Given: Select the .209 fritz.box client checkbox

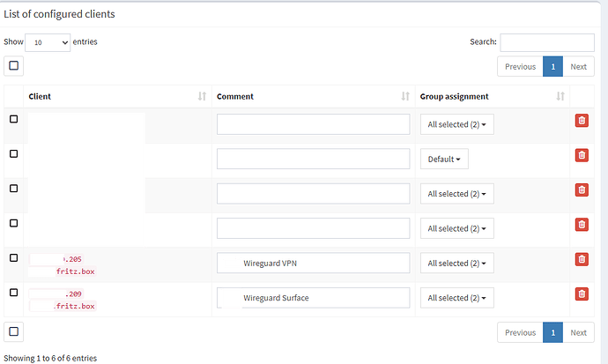Looking at the screenshot, I should (13, 292).
